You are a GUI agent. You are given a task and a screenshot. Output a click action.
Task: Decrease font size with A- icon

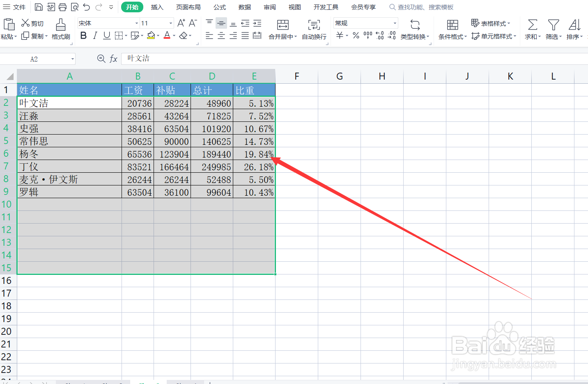[193, 23]
